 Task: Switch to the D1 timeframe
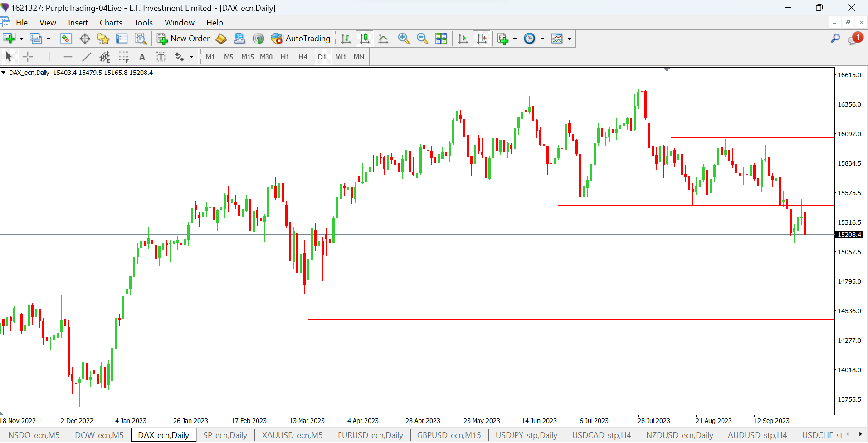click(322, 57)
